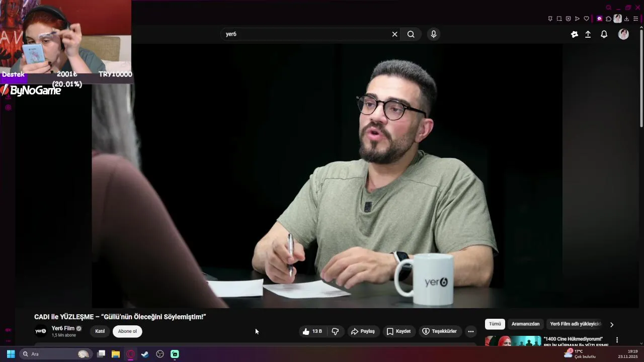This screenshot has width=644, height=362.
Task: Open the browser ad blocker shield
Action: point(568,19)
